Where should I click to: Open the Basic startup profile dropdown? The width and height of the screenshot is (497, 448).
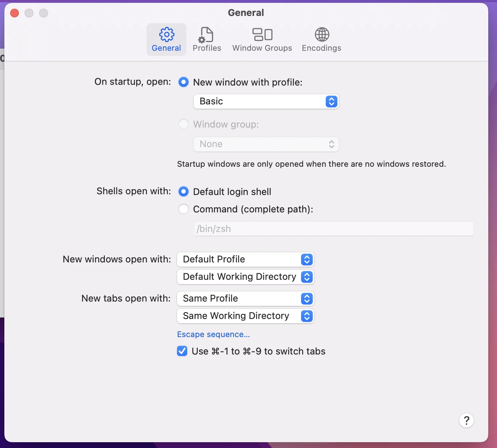point(266,101)
